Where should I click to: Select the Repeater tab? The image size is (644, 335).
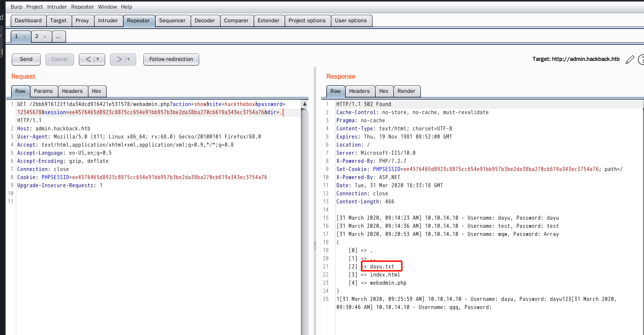138,21
